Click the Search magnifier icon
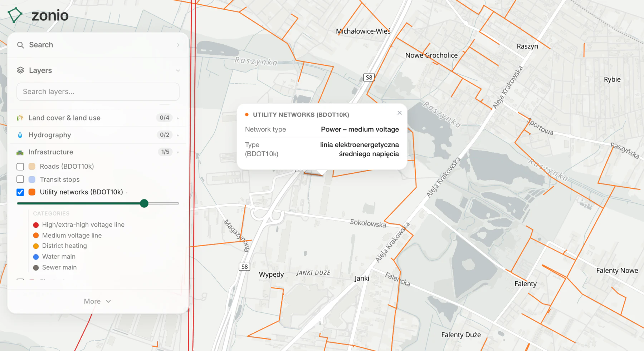This screenshot has height=351, width=644. coord(21,45)
